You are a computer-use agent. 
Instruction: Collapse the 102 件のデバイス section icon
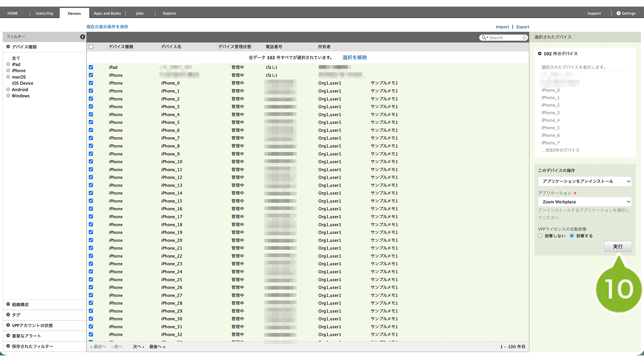point(540,54)
